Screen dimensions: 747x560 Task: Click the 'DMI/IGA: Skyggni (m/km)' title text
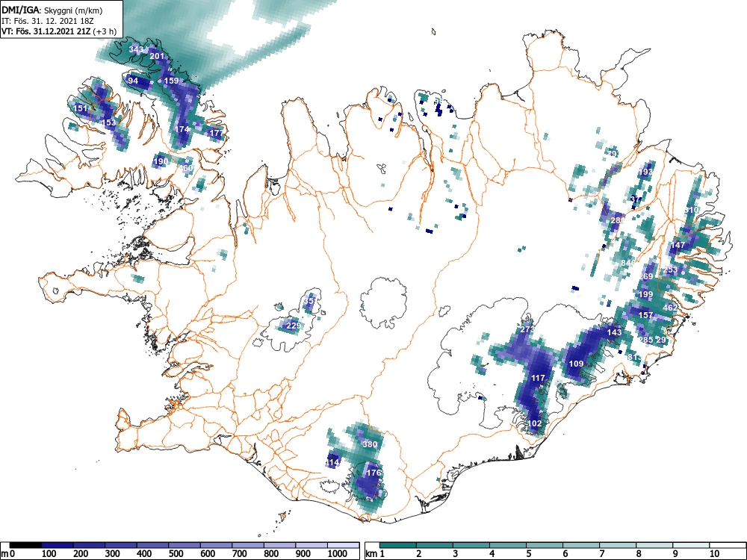tap(52, 10)
